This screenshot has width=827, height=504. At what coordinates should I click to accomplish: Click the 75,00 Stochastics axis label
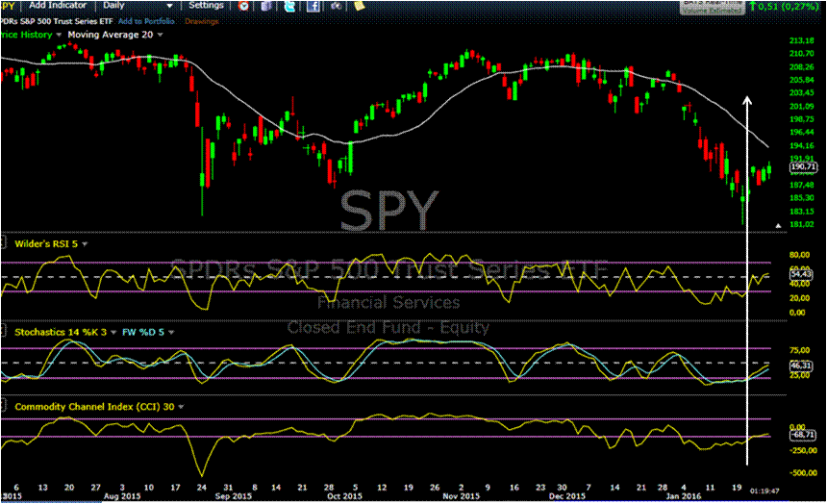click(x=799, y=350)
